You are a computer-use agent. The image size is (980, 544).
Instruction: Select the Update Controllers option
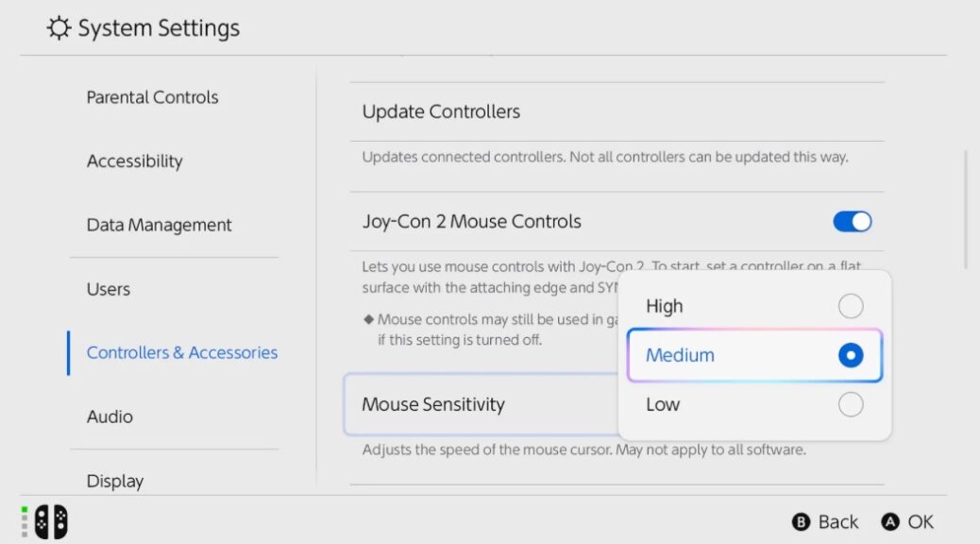tap(441, 111)
